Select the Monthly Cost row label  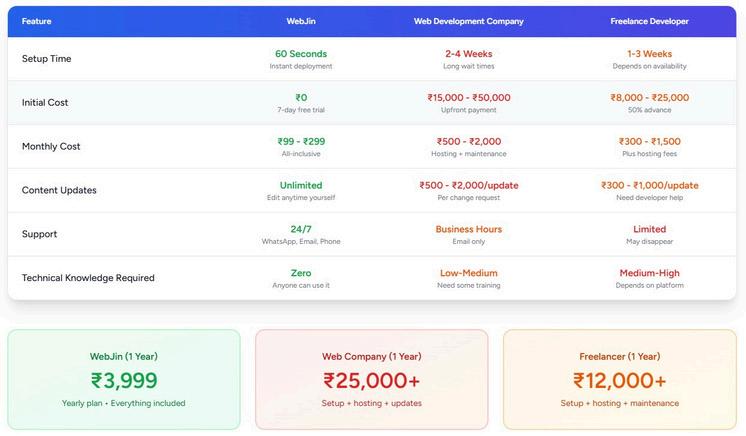point(51,146)
